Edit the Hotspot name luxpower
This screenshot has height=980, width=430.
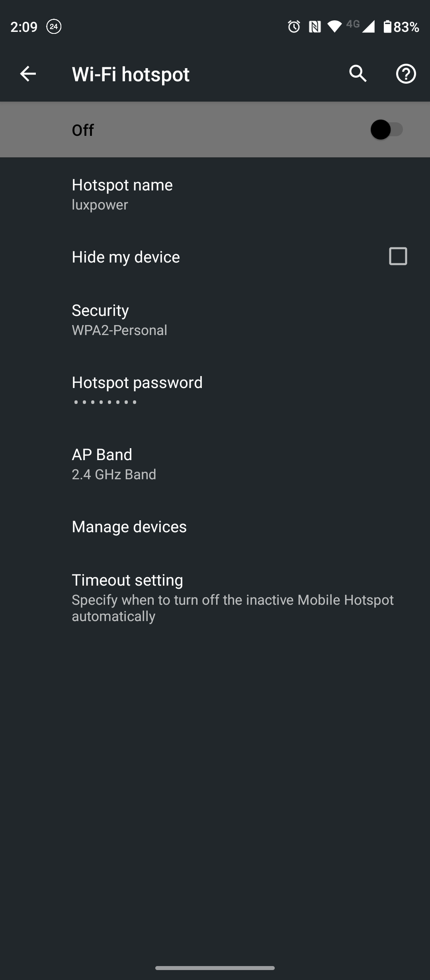tap(215, 194)
